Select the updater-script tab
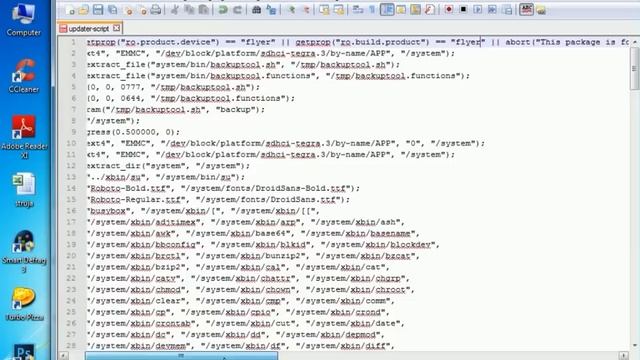Screen dimensions: 640x360 coord(89,29)
